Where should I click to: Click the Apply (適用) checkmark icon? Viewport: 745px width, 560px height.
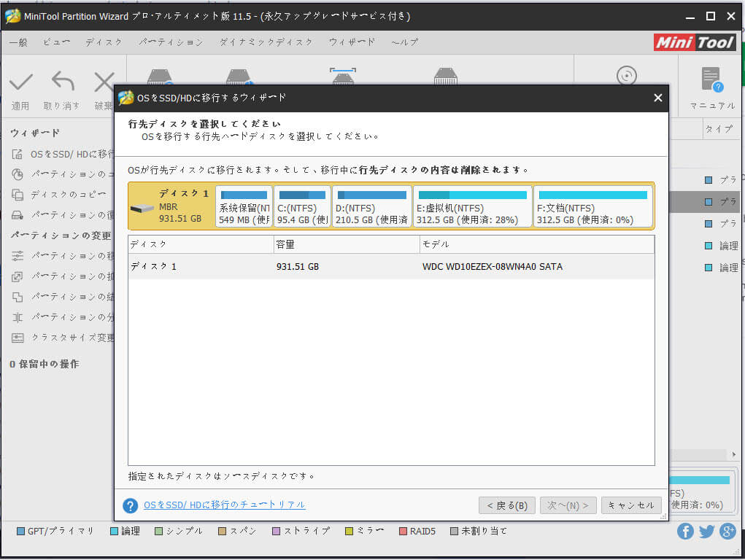pos(21,82)
